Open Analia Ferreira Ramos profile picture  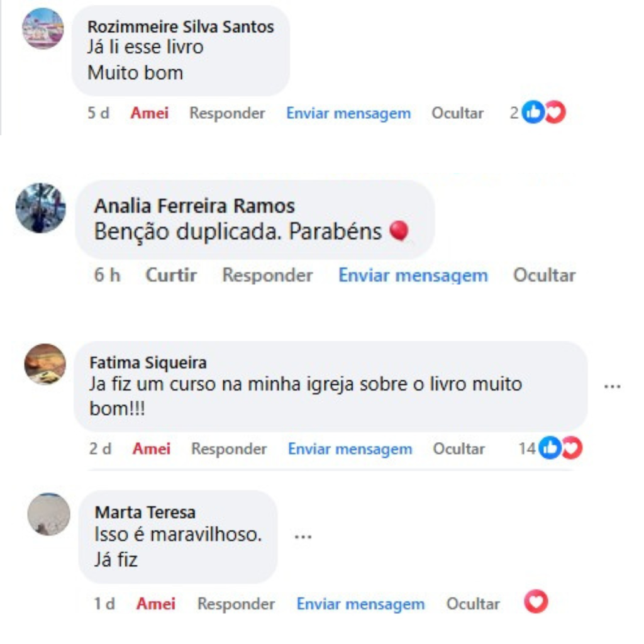pos(41,208)
